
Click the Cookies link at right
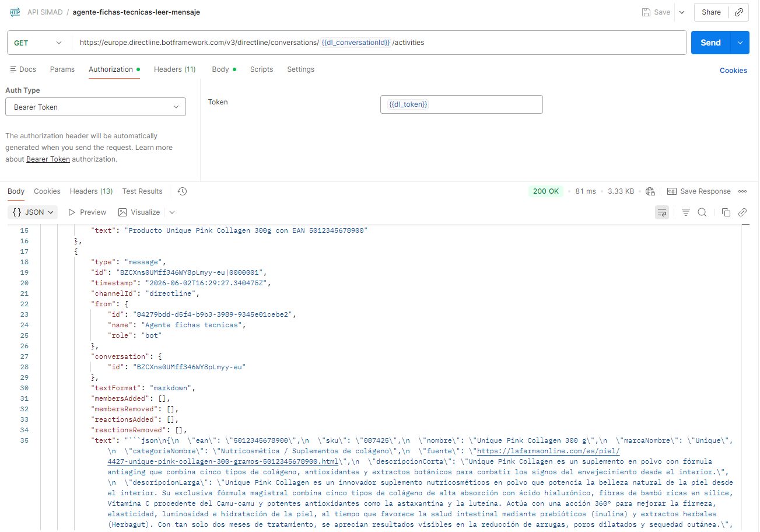[x=733, y=71]
